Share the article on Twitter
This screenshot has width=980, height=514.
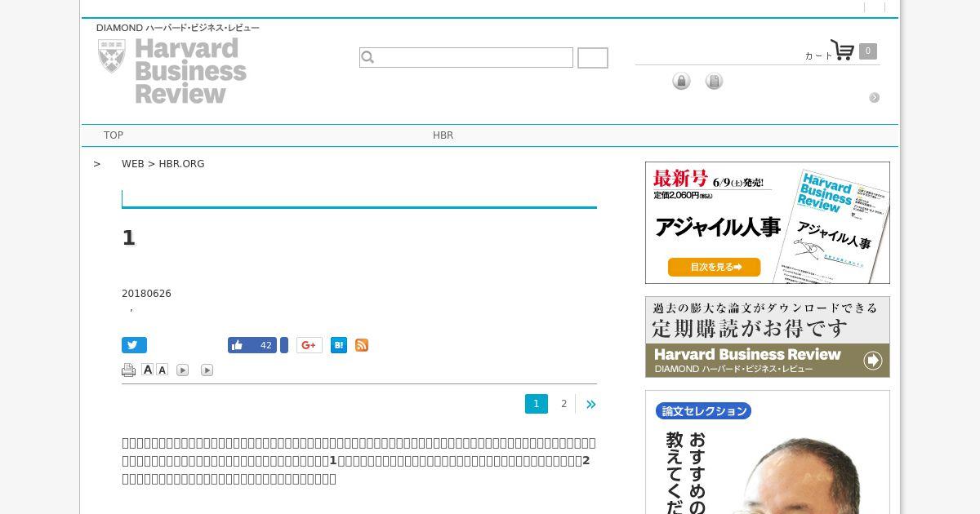pos(134,345)
